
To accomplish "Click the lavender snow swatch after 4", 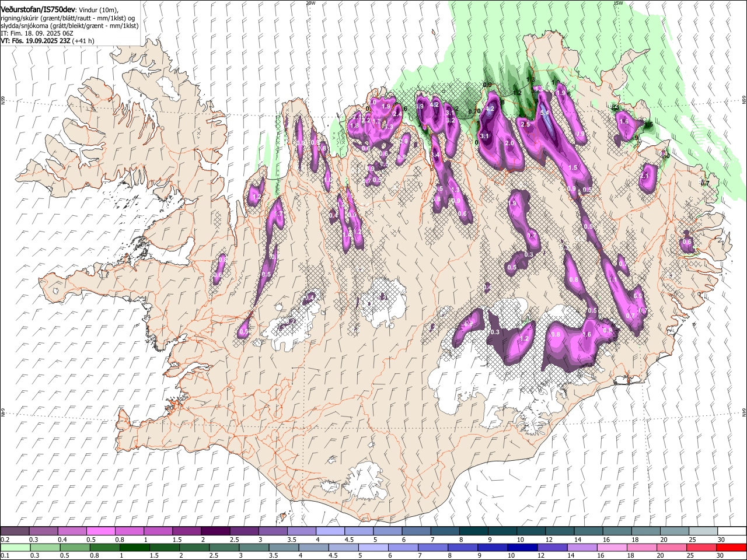I will click(330, 531).
